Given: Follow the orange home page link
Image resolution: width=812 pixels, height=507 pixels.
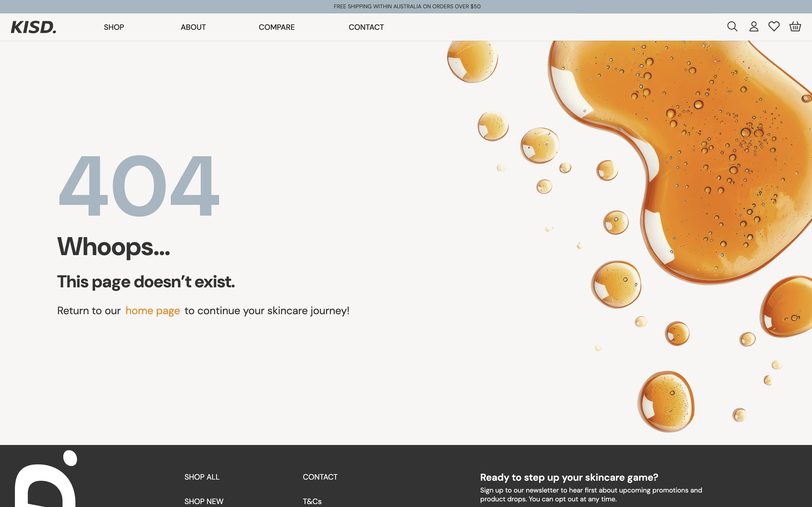Looking at the screenshot, I should tap(153, 310).
